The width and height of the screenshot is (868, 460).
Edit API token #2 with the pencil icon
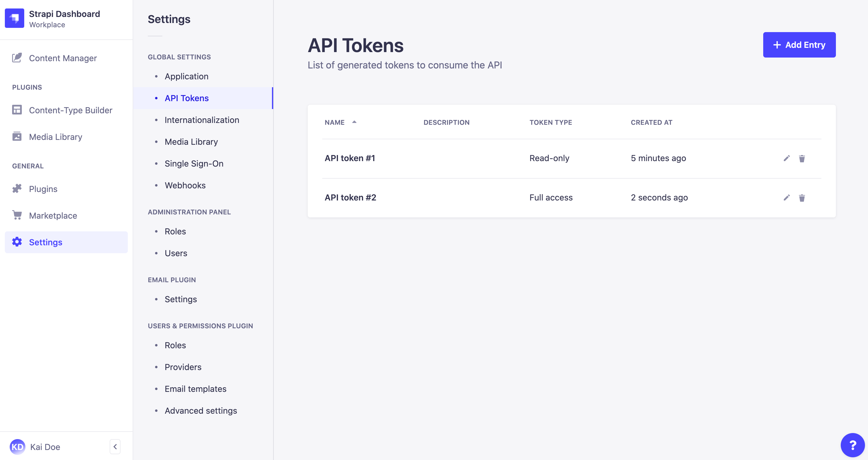(787, 198)
